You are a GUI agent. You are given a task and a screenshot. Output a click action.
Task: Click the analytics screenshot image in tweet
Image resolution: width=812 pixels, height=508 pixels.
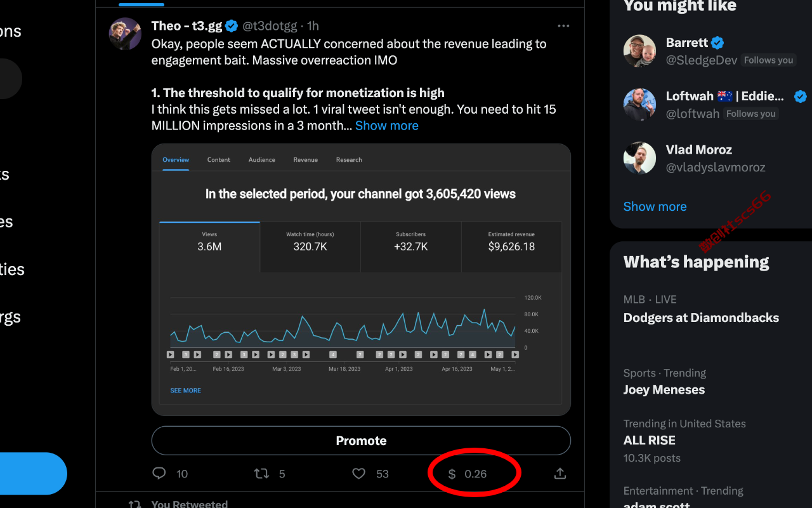click(361, 279)
